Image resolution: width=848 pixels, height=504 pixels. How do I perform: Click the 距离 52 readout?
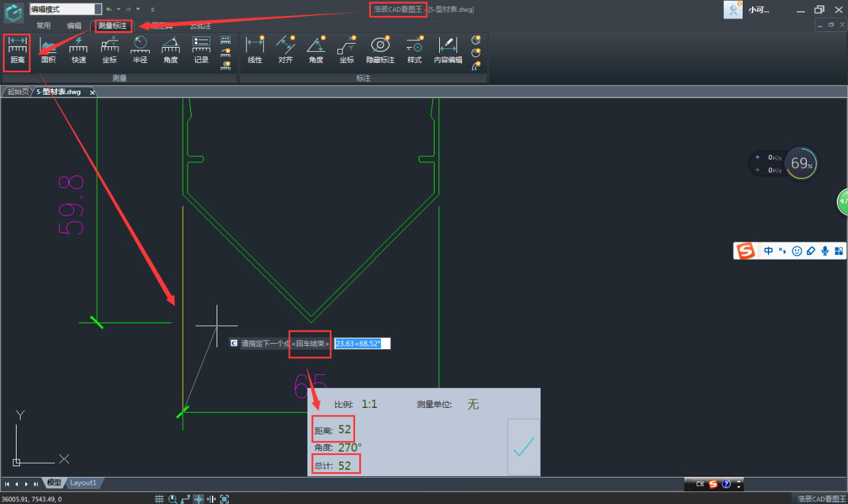333,430
